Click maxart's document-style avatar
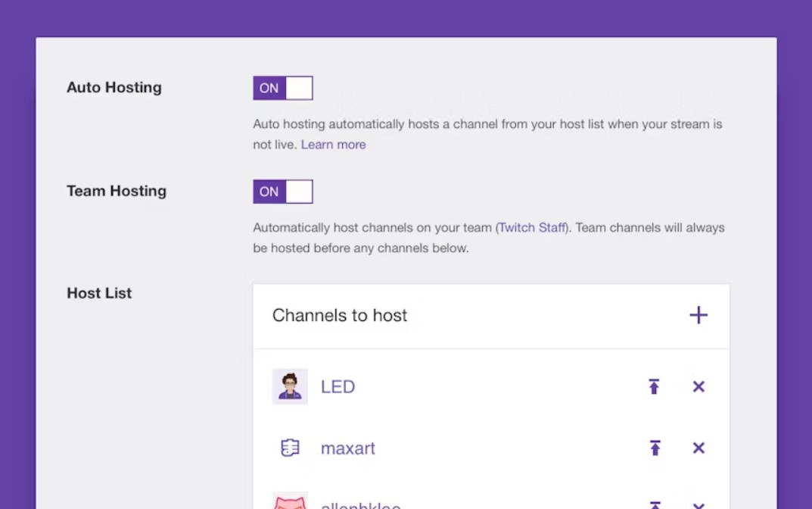Image resolution: width=812 pixels, height=509 pixels. [x=290, y=448]
